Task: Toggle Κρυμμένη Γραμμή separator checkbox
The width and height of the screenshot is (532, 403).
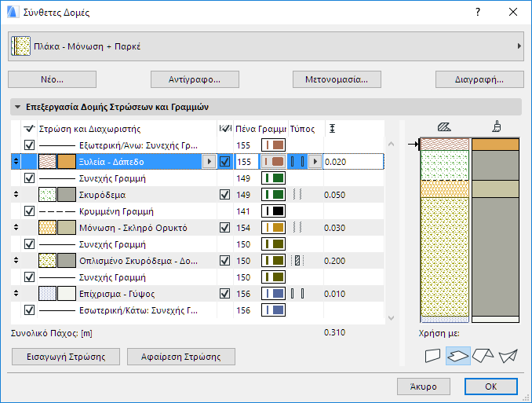Action: 30,211
